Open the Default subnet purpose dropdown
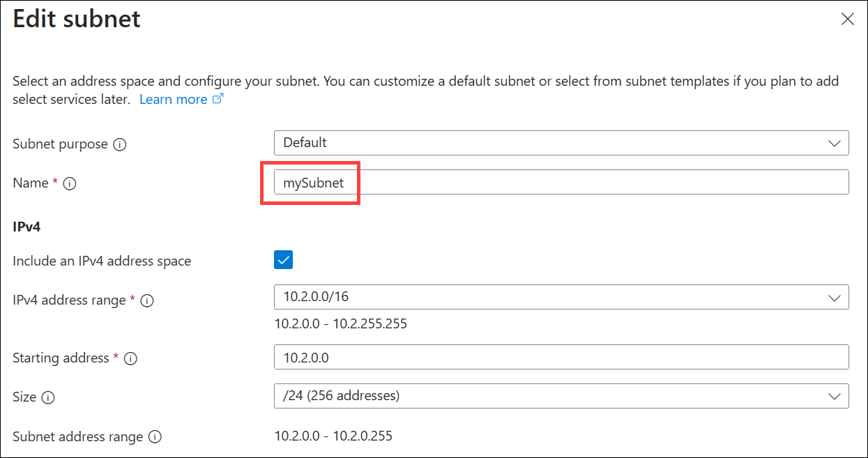The image size is (868, 458). coord(558,143)
